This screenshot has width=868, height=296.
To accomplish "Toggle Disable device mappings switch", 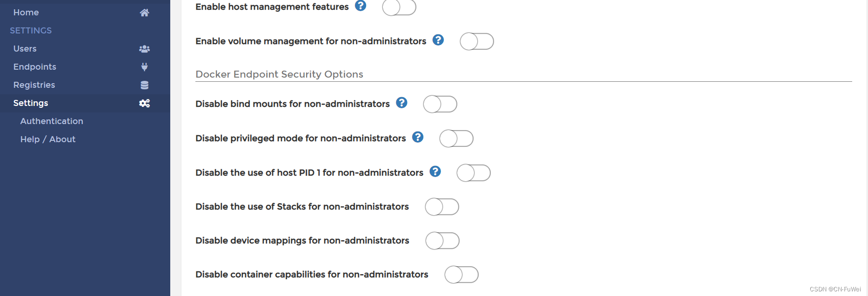I will 442,241.
